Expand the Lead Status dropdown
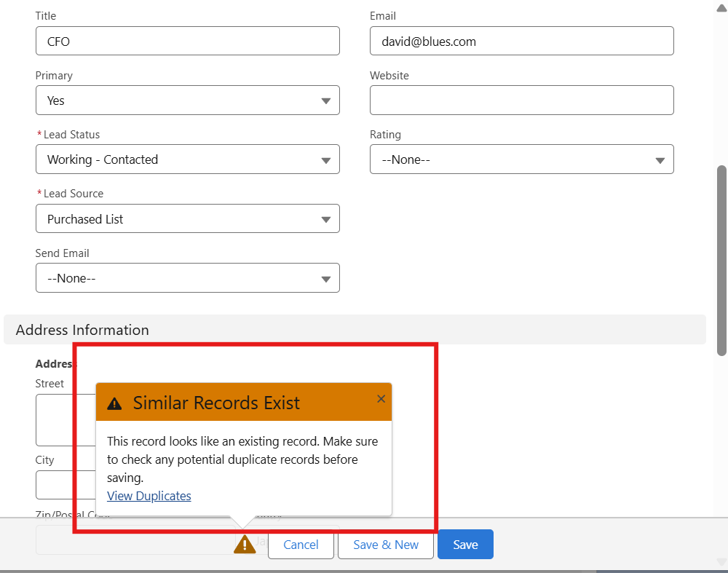Screen dimensions: 728x573 point(187,159)
